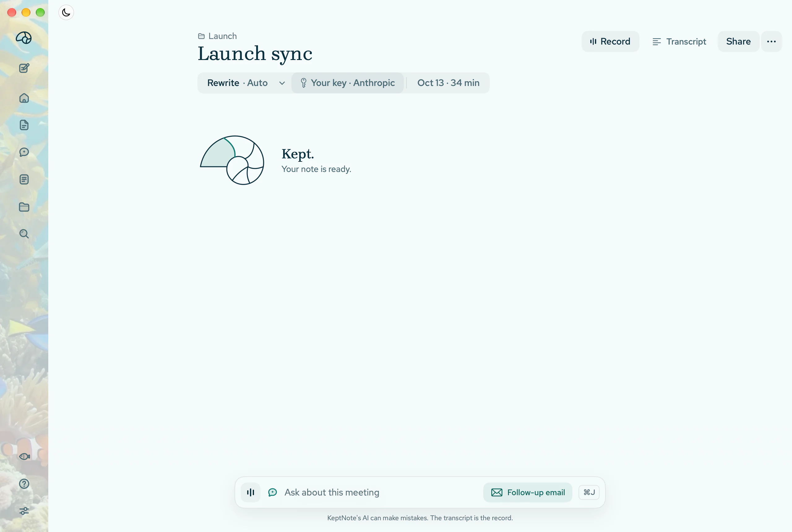This screenshot has height=532, width=792.
Task: Click the green macOS zoom window button
Action: pyautogui.click(x=41, y=13)
